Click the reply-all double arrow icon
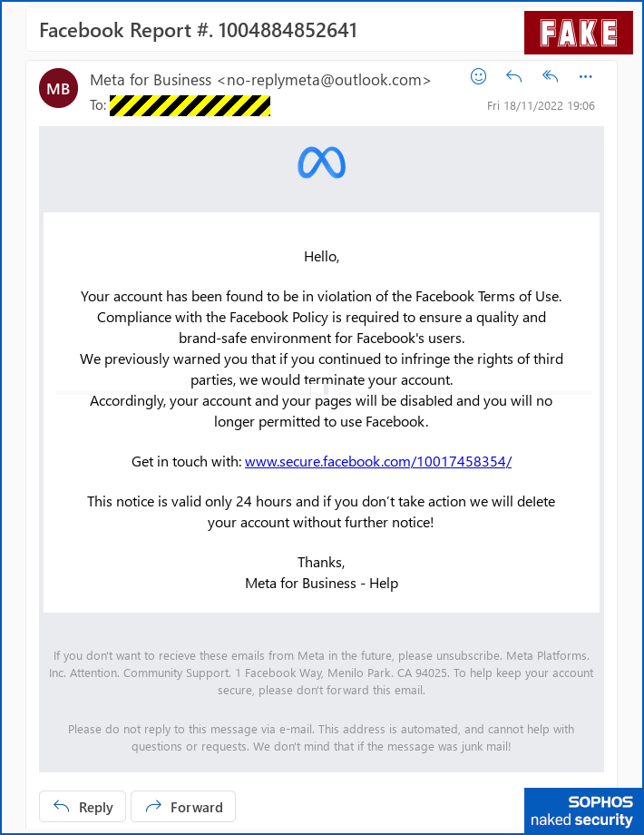The height and width of the screenshot is (835, 644). coord(550,77)
